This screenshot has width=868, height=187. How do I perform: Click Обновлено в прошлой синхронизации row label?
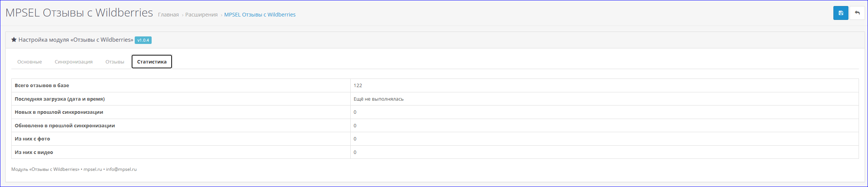[65, 125]
